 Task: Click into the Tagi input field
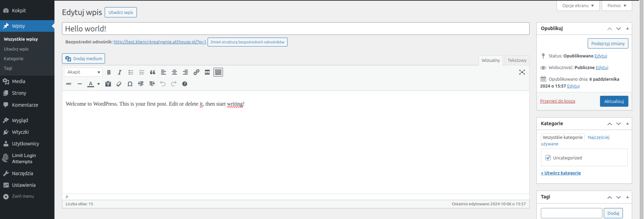pyautogui.click(x=571, y=213)
